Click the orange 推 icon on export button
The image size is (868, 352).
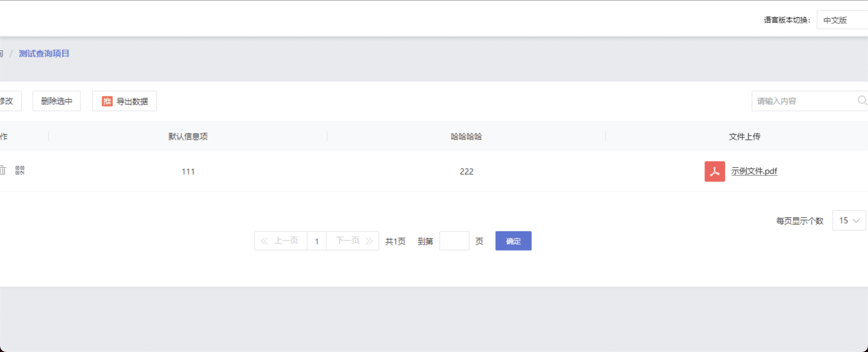click(x=107, y=101)
